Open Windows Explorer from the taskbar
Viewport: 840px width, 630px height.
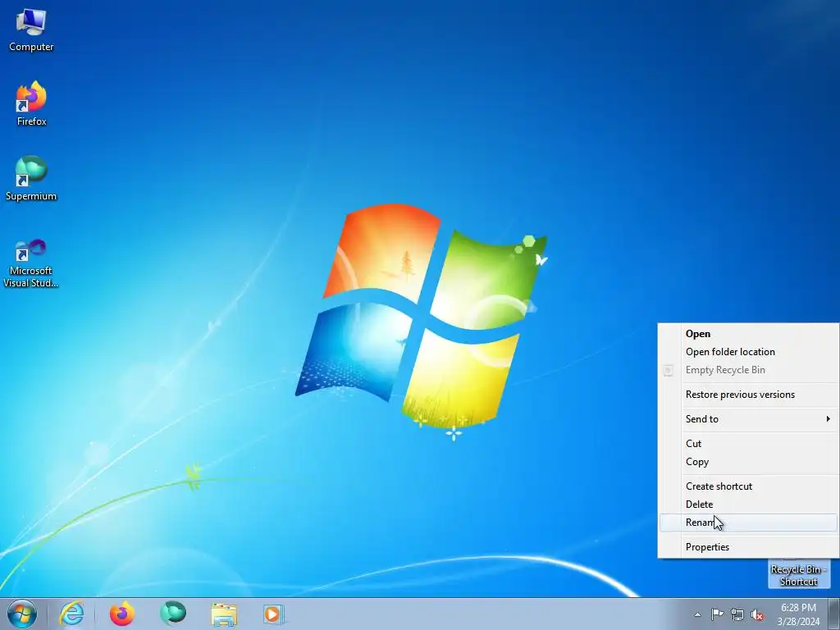coord(224,614)
